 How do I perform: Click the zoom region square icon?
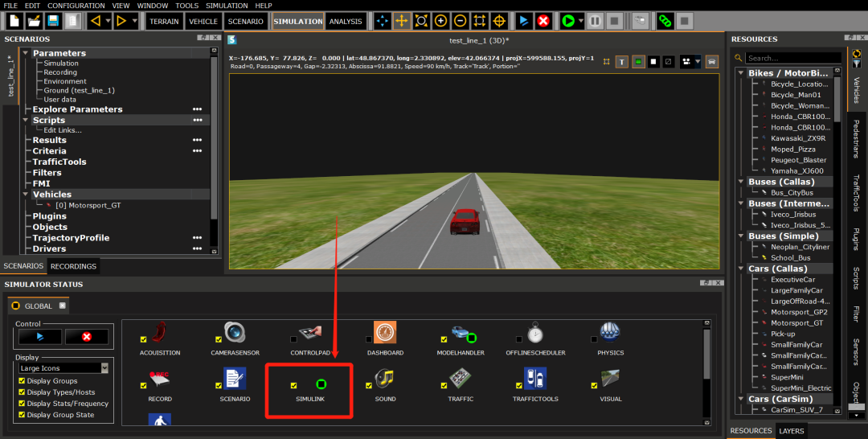pos(479,21)
